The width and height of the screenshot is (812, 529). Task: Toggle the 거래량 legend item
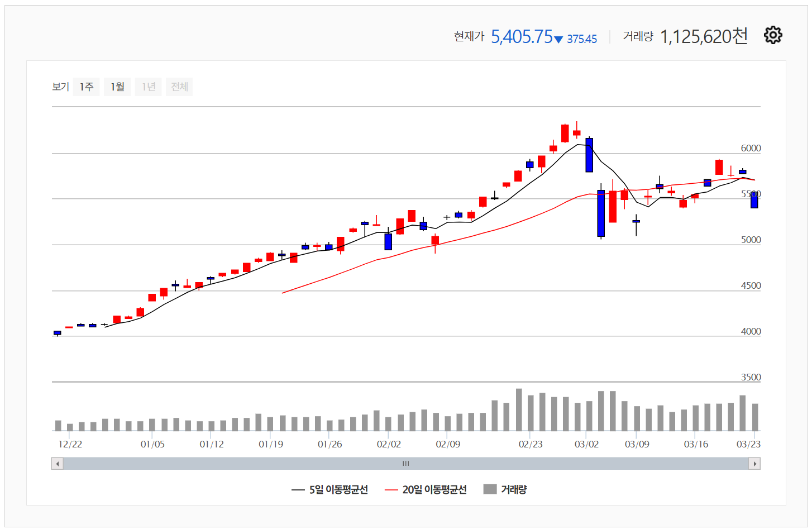point(505,489)
